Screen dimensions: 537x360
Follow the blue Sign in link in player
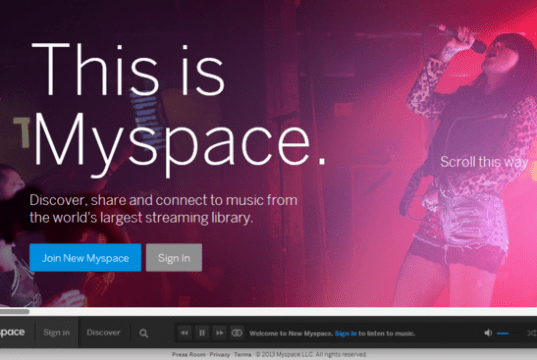(346, 333)
